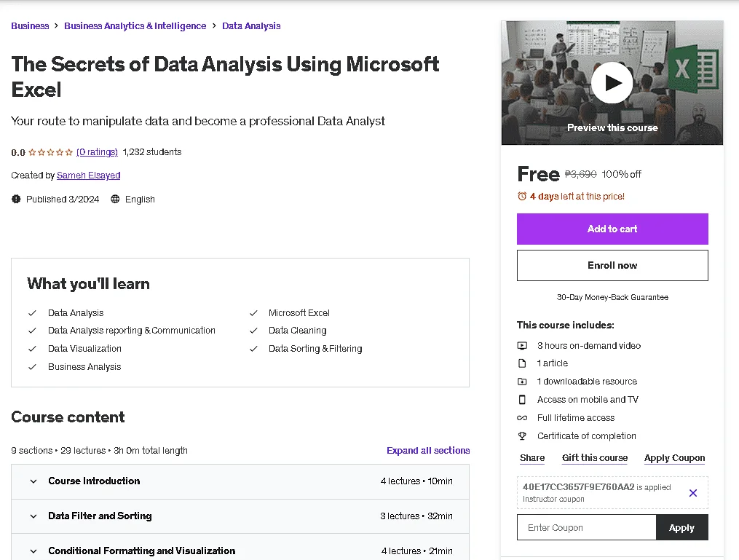Viewport: 739px width, 560px height.
Task: Click 'Published 3/2024' text
Action: pos(63,200)
